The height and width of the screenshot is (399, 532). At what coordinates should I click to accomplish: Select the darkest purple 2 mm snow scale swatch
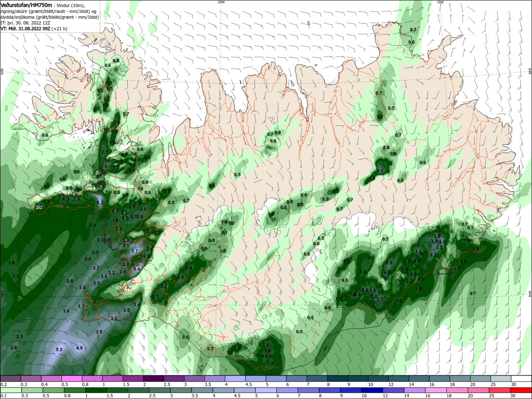153,379
